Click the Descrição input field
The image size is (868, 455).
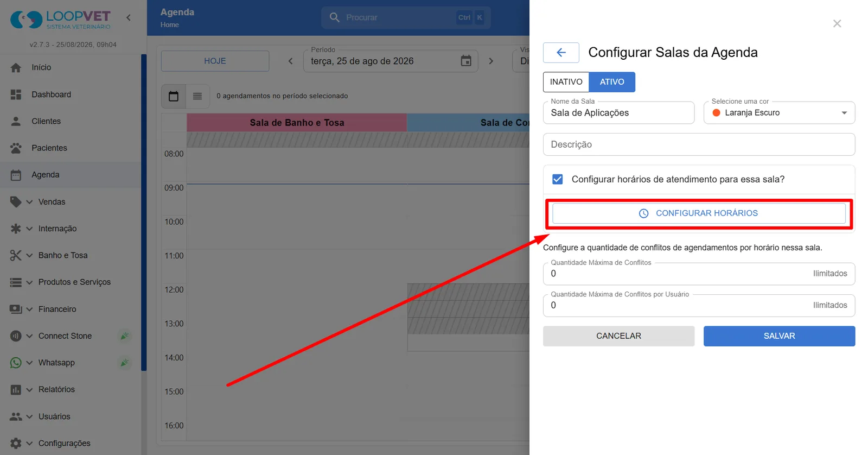(699, 144)
